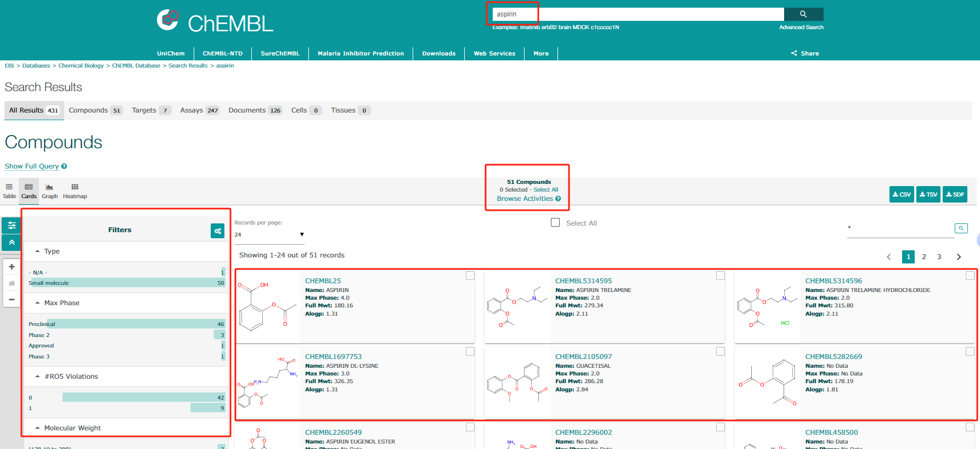Click the filter sliders sidebar icon
The width and height of the screenshot is (980, 449).
point(12,225)
